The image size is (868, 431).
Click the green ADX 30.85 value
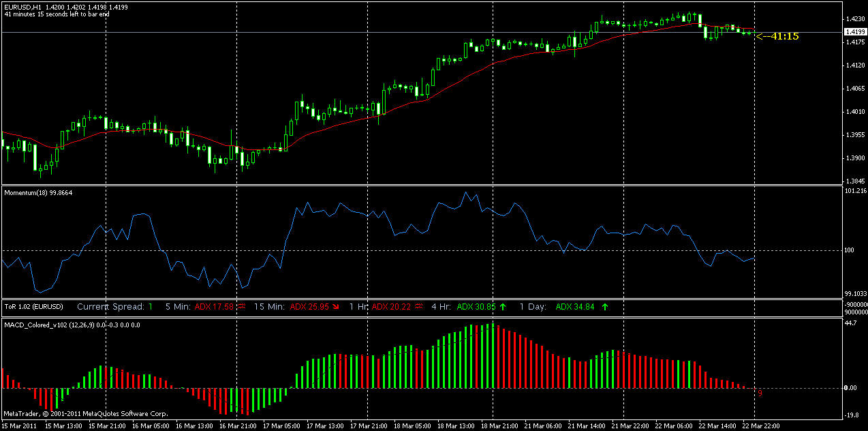(476, 307)
